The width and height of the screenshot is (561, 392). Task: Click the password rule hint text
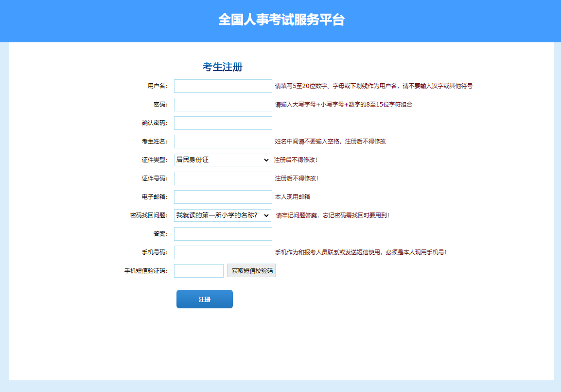pos(343,105)
